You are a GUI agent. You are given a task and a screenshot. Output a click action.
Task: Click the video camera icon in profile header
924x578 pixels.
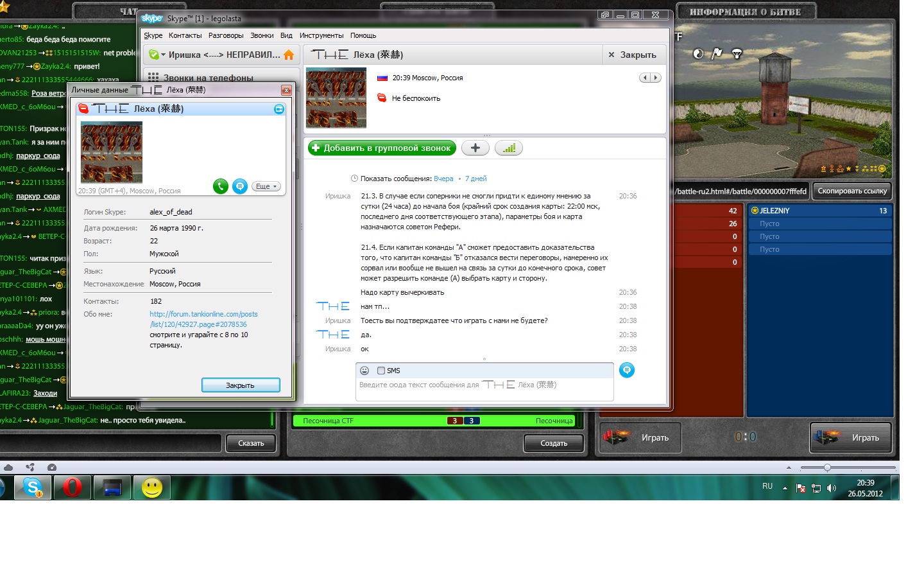[279, 109]
